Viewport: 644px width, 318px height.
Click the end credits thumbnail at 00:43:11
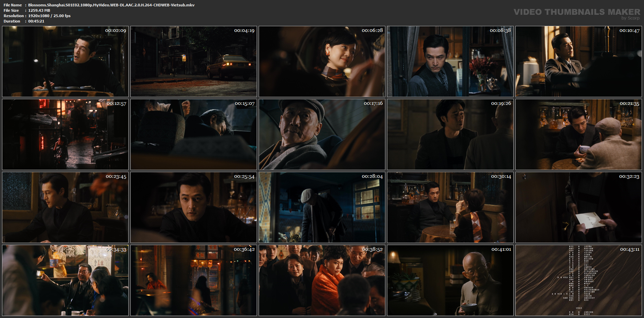coord(578,280)
